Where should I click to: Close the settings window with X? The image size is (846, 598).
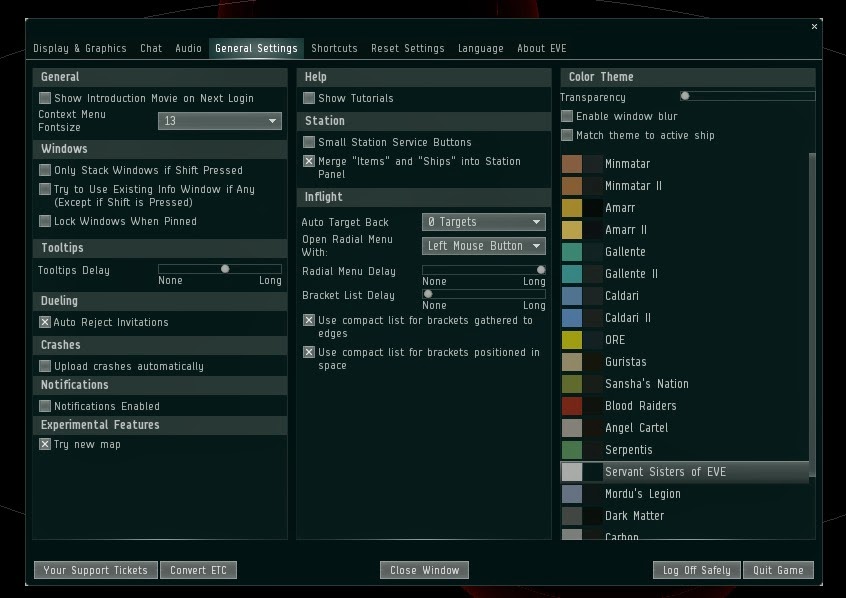point(814,26)
